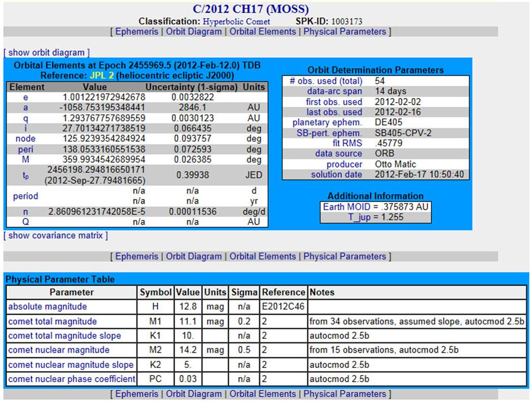Click Ephemeris link below 'show covariance matrix'

pos(137,257)
